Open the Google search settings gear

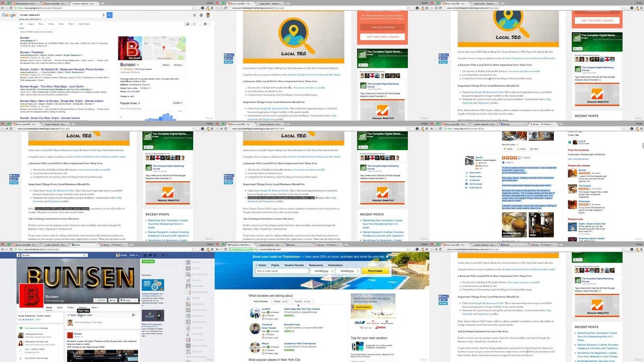pos(205,24)
